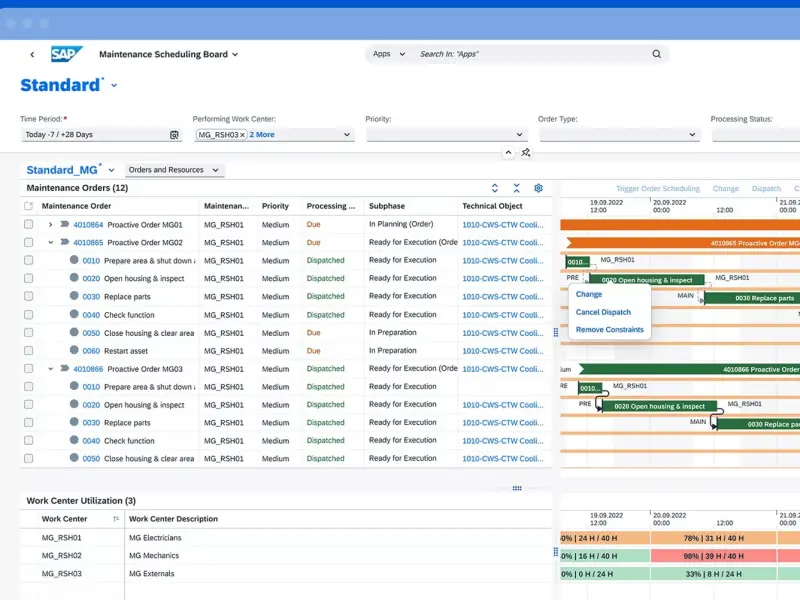
Task: Click the collapse all rows icon
Action: click(516, 188)
